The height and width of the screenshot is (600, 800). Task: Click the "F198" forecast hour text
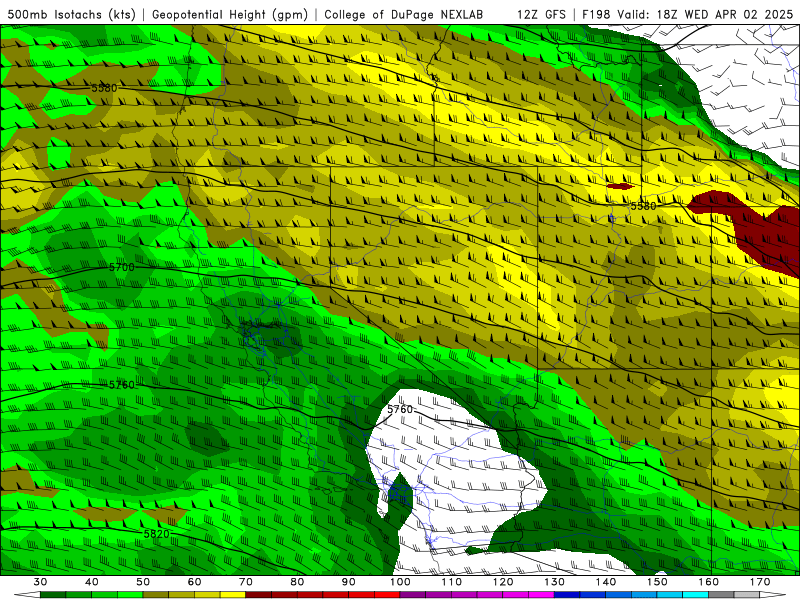coord(597,15)
